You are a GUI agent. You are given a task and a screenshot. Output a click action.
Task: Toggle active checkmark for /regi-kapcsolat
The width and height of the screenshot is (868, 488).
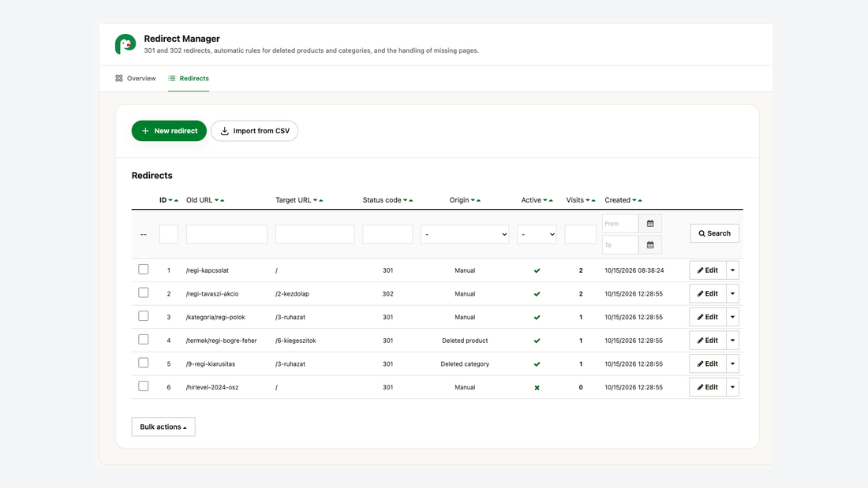537,270
